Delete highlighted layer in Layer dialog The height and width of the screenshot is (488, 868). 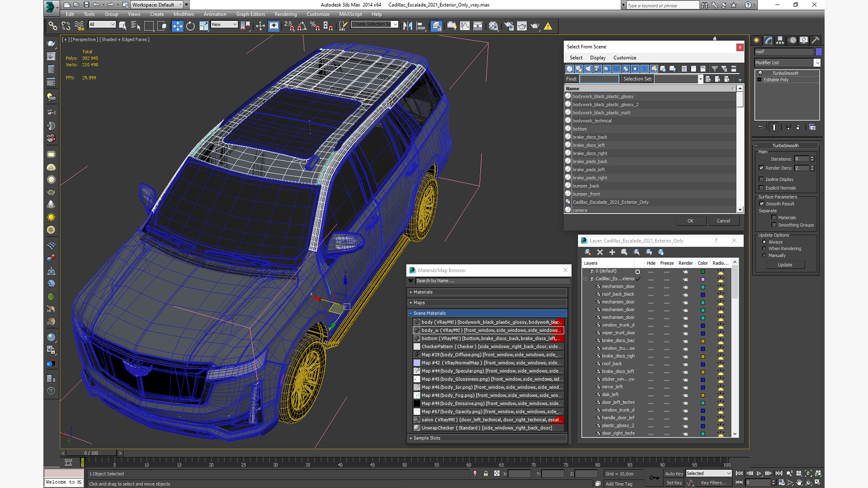pos(600,252)
